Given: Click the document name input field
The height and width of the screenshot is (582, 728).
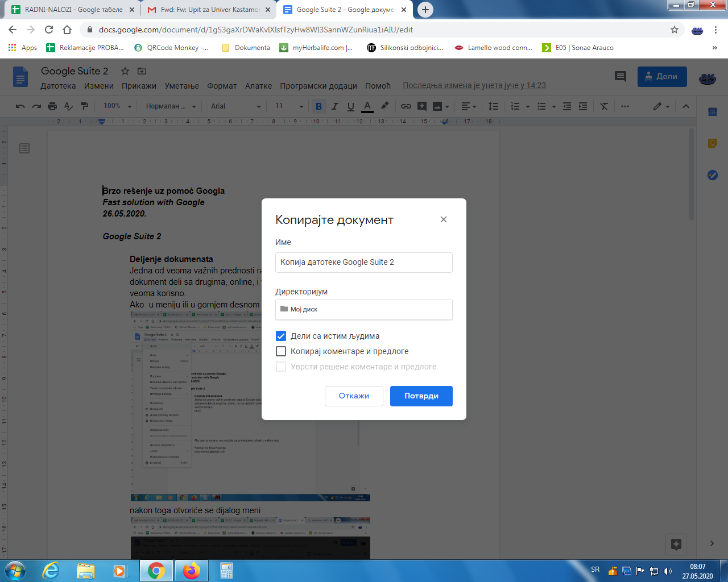Looking at the screenshot, I should point(364,263).
